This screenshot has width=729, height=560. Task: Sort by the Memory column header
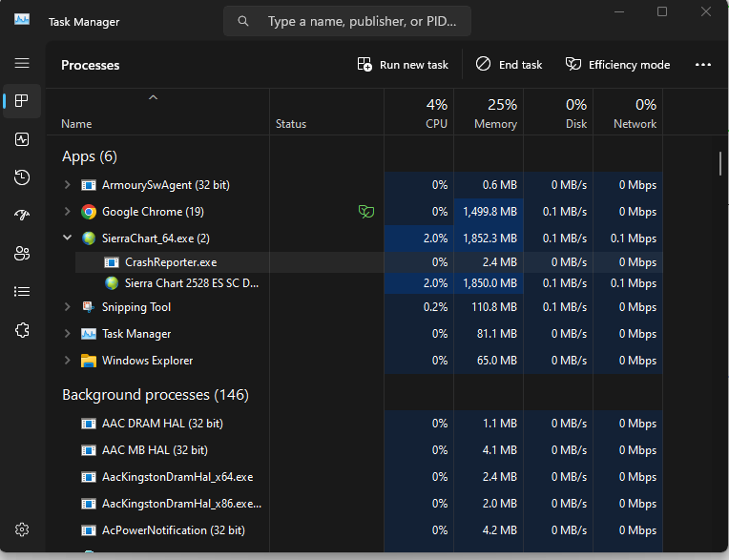click(489, 112)
